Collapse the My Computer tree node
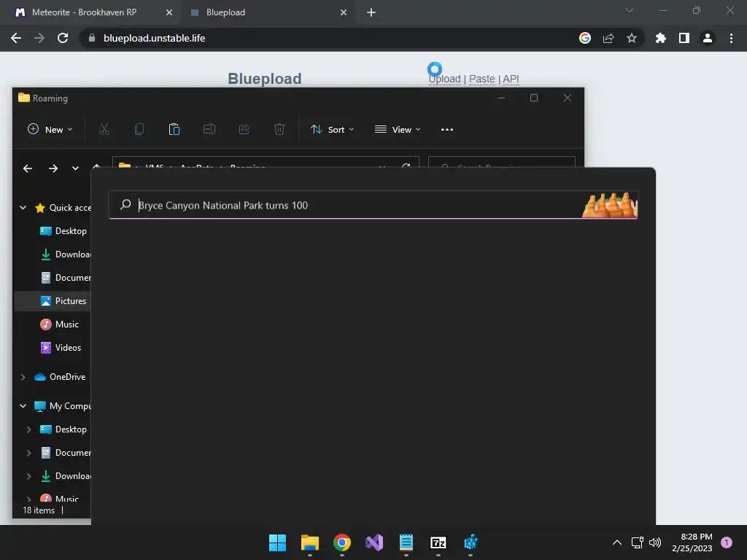Image resolution: width=747 pixels, height=560 pixels. (23, 406)
